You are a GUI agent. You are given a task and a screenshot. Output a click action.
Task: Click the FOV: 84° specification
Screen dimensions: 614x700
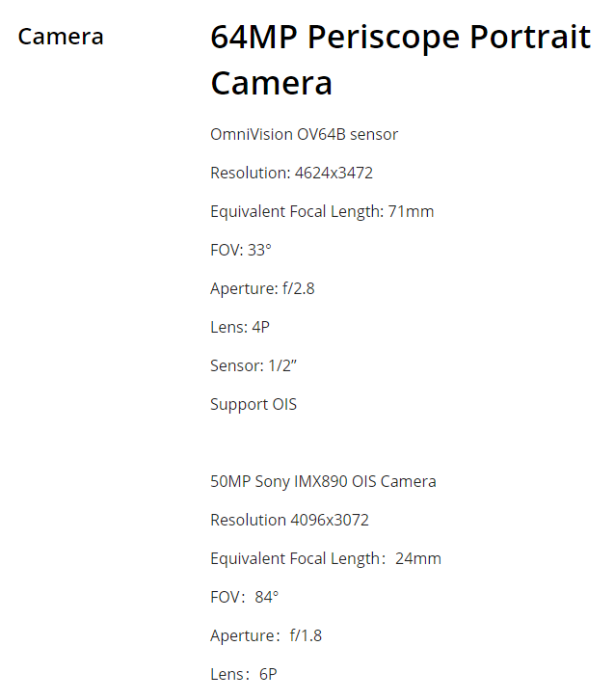tap(244, 598)
